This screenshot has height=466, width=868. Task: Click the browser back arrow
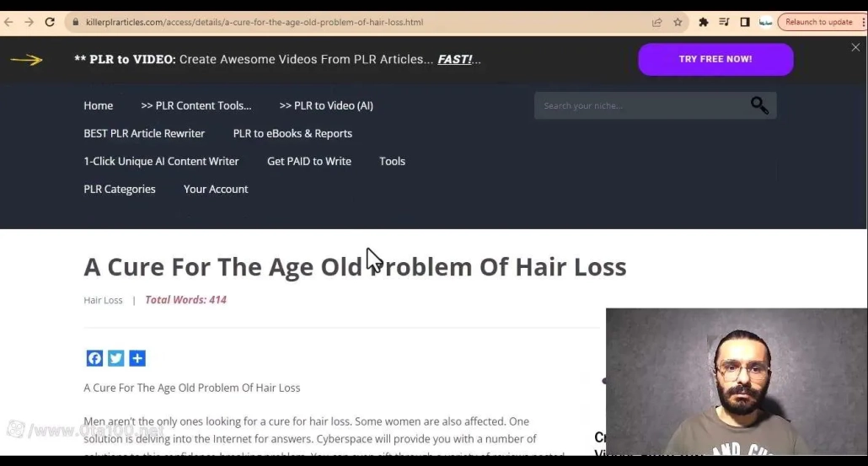[x=9, y=22]
